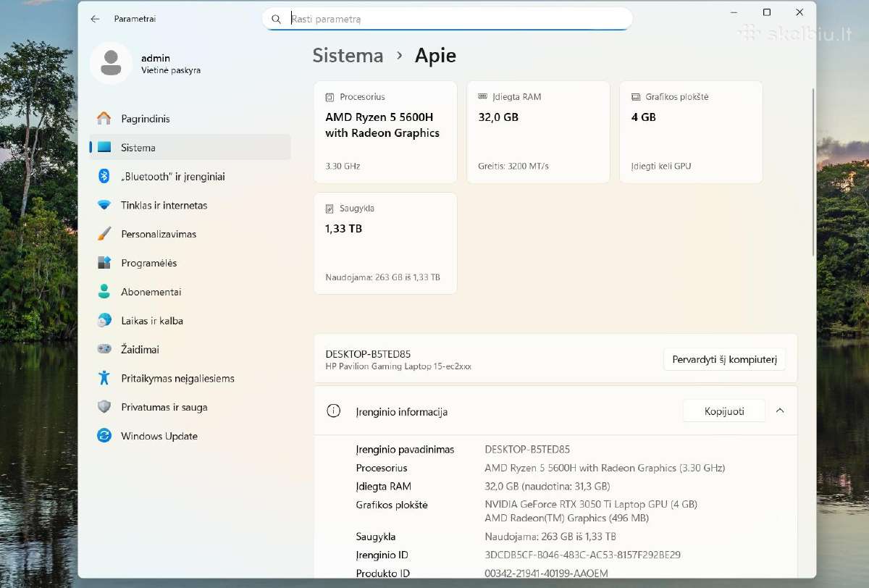Collapse the Įrenginio informacija section chevron

point(780,411)
